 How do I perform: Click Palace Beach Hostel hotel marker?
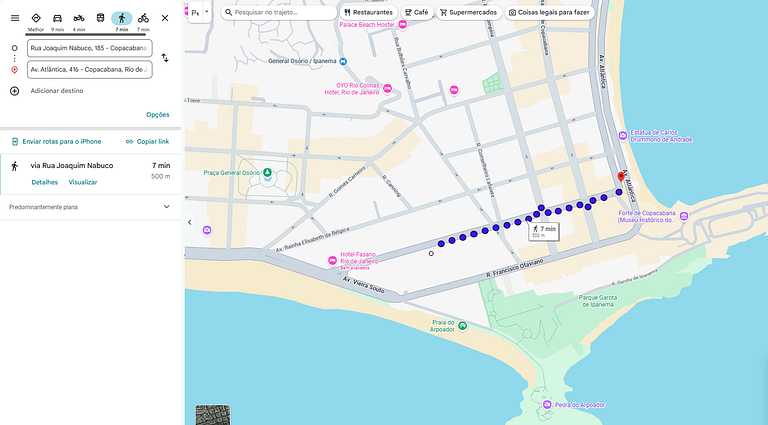click(x=403, y=24)
